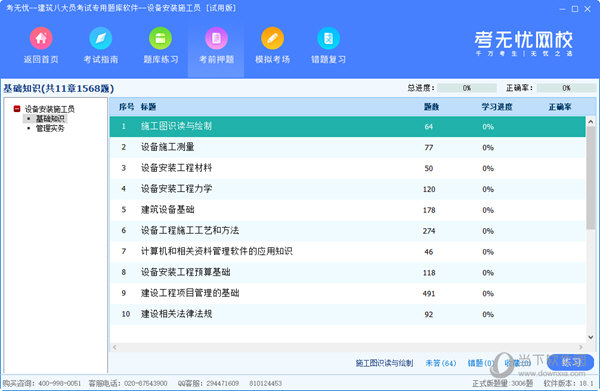This screenshot has width=600, height=391.
Task: Sort by the 题数 column header
Action: click(x=431, y=107)
